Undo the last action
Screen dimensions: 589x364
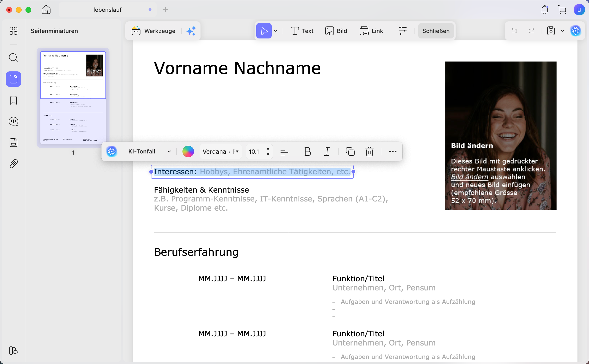[x=514, y=31]
